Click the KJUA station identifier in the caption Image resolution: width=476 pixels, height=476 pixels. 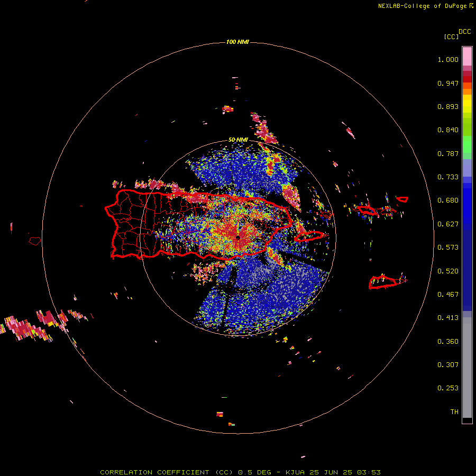(295, 472)
